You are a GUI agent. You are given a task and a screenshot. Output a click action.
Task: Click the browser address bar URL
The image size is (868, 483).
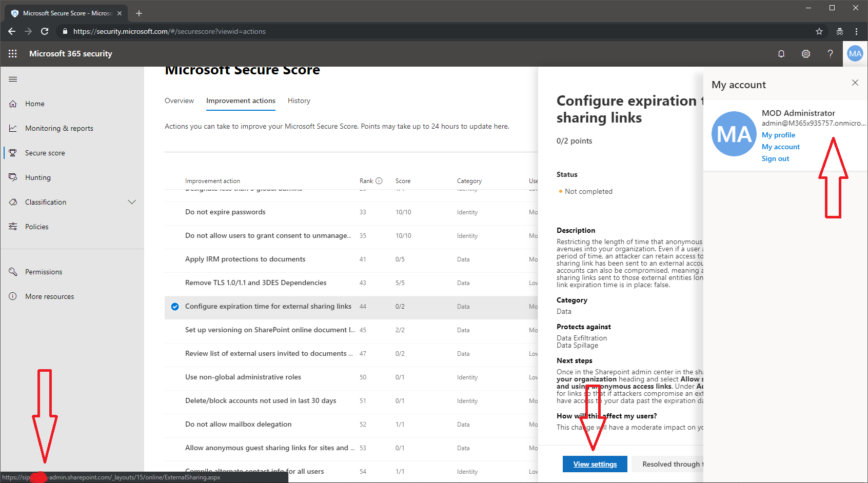pos(169,31)
